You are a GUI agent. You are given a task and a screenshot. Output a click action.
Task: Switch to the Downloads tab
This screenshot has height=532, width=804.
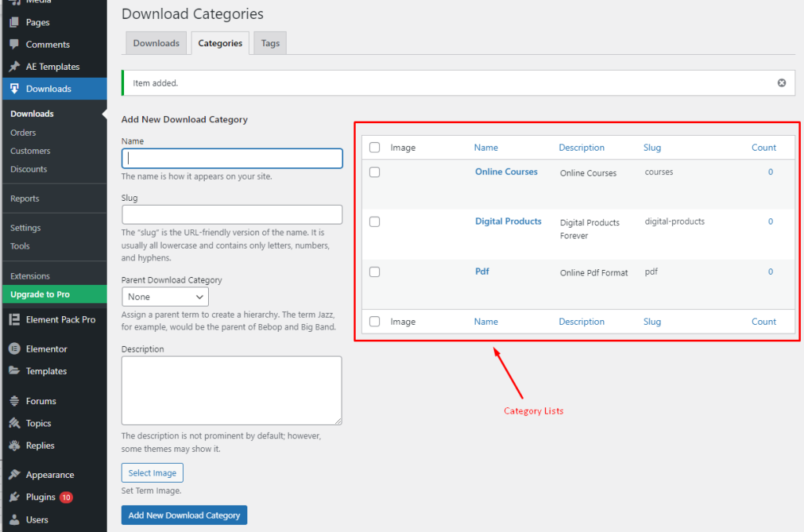[x=156, y=43]
